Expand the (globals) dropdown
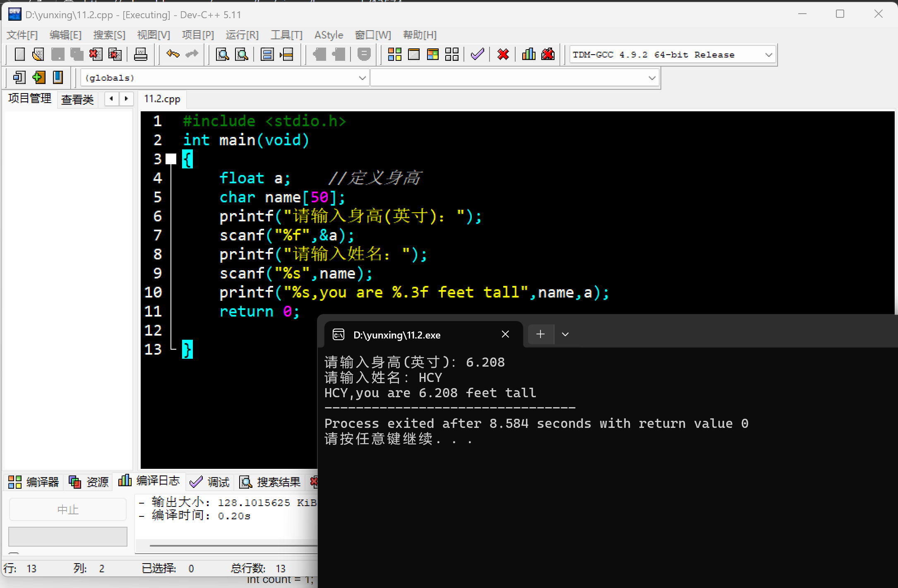Image resolution: width=898 pixels, height=588 pixels. click(362, 77)
